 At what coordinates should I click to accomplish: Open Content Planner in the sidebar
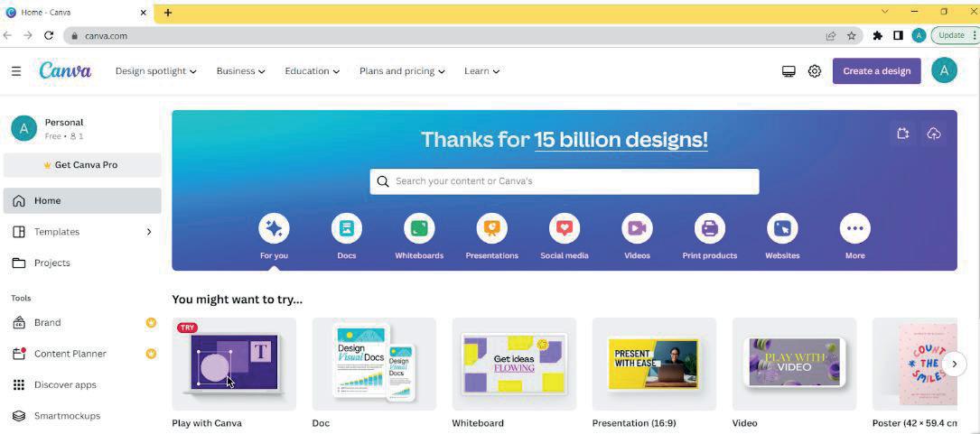82,354
